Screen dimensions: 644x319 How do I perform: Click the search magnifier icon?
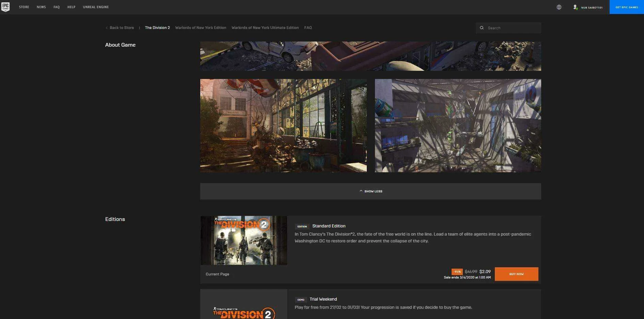click(482, 28)
